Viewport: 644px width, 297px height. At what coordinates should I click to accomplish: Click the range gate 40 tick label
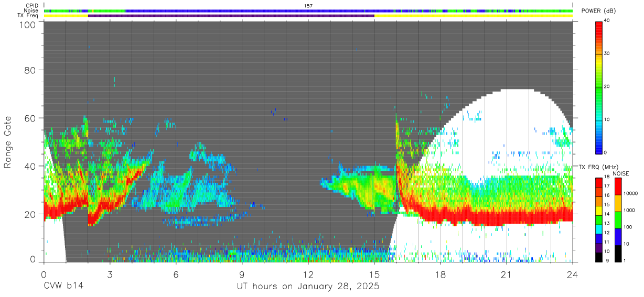(x=29, y=166)
